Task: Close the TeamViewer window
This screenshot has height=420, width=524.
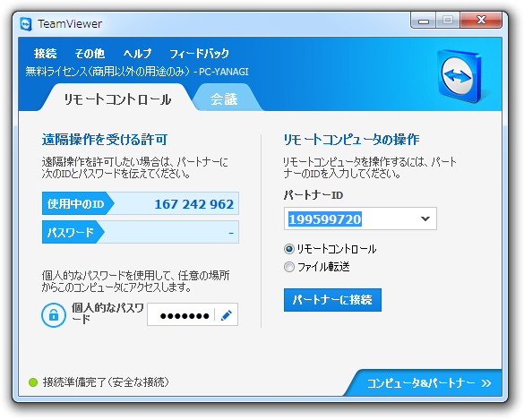Action: (481, 20)
